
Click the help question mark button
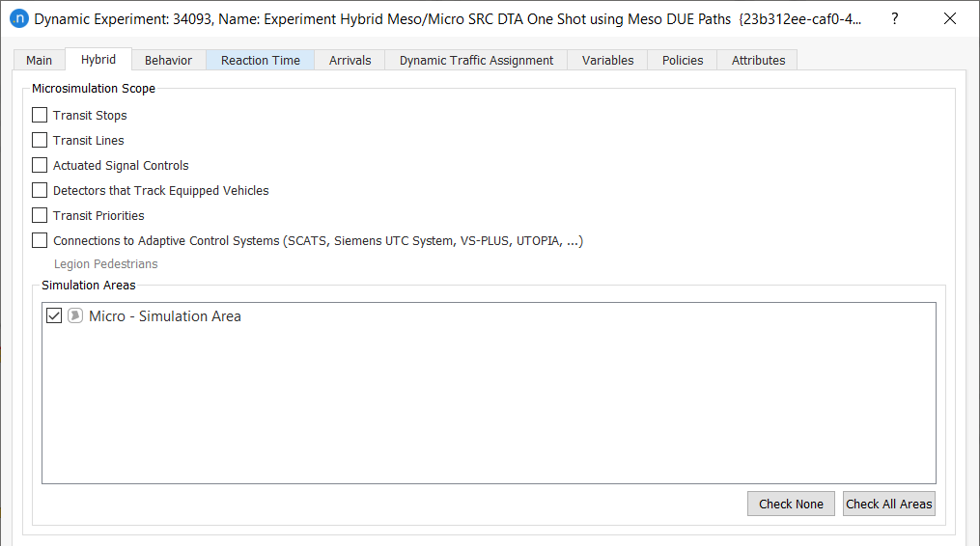(894, 18)
